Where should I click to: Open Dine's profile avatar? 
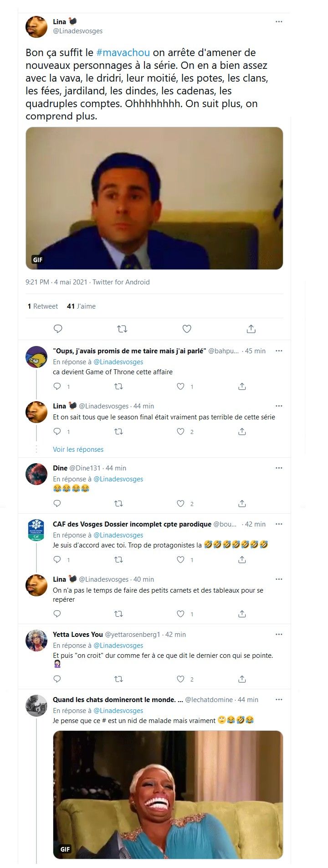tap(36, 474)
